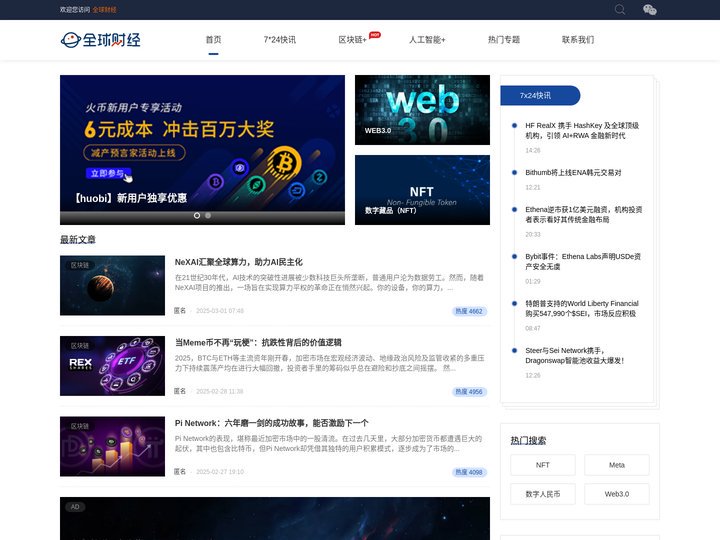Click the 7x24快讯 sidebar header

[540, 96]
